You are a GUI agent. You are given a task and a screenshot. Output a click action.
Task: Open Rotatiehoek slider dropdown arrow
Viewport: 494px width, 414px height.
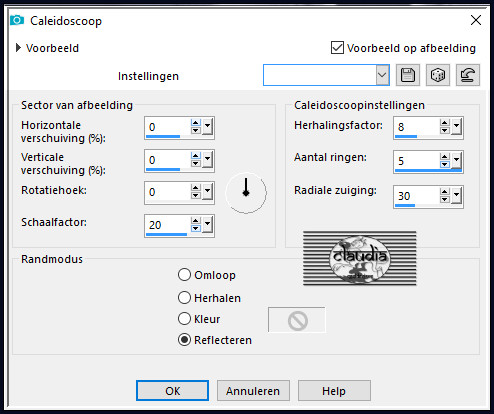pyautogui.click(x=207, y=192)
